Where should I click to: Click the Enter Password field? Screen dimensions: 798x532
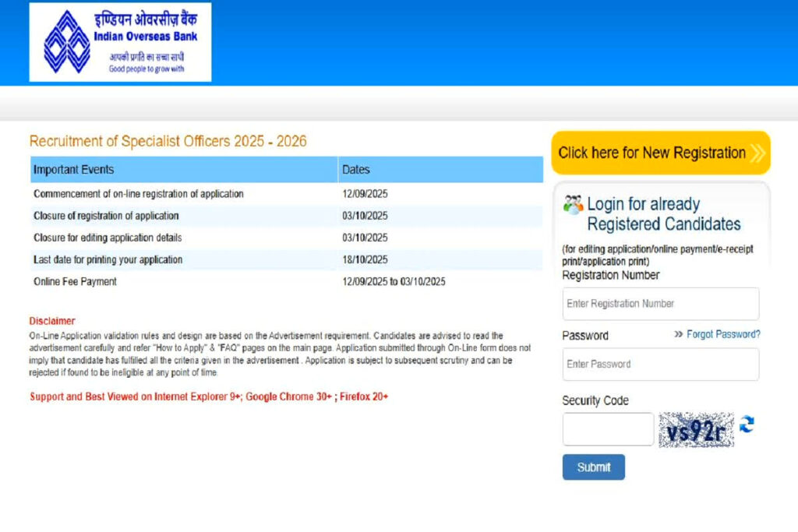pyautogui.click(x=660, y=364)
